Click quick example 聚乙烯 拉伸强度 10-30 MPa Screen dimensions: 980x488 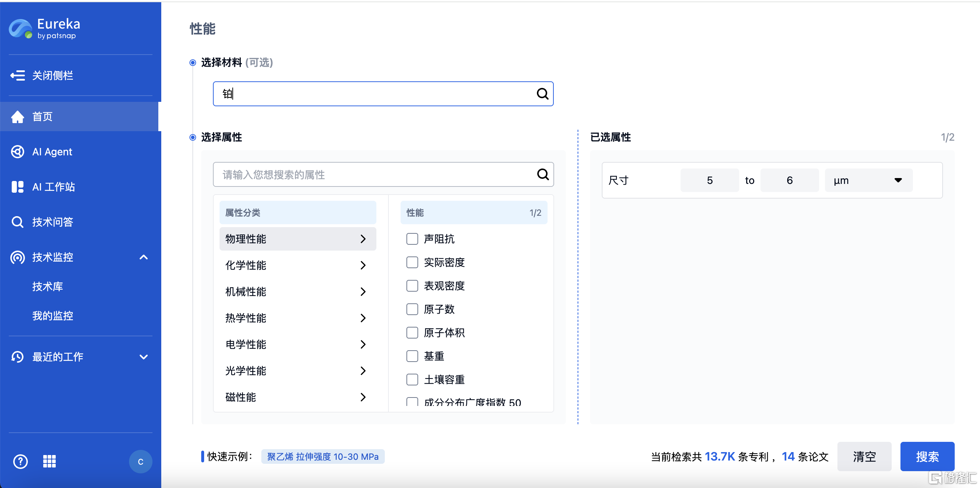coord(323,456)
